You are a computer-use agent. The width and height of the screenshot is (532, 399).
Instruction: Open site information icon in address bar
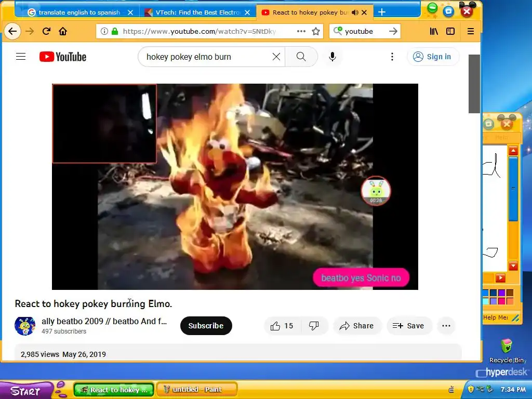click(104, 31)
